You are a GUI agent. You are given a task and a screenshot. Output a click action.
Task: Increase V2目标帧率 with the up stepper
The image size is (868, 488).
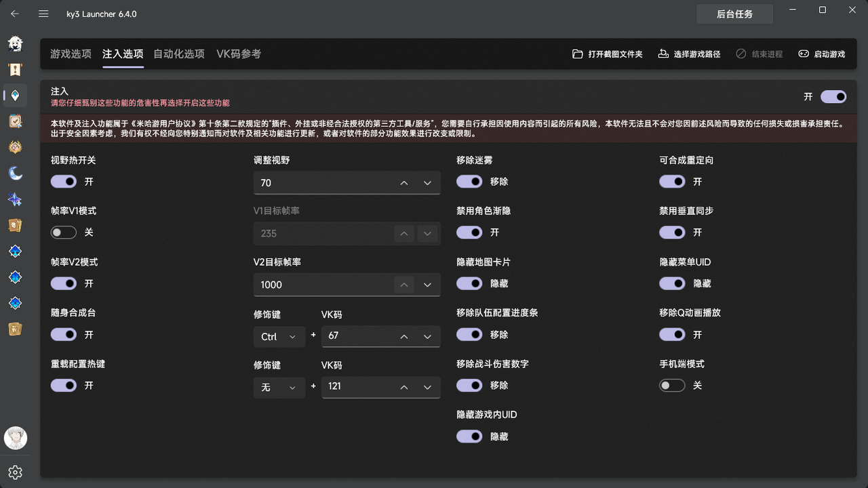click(403, 285)
